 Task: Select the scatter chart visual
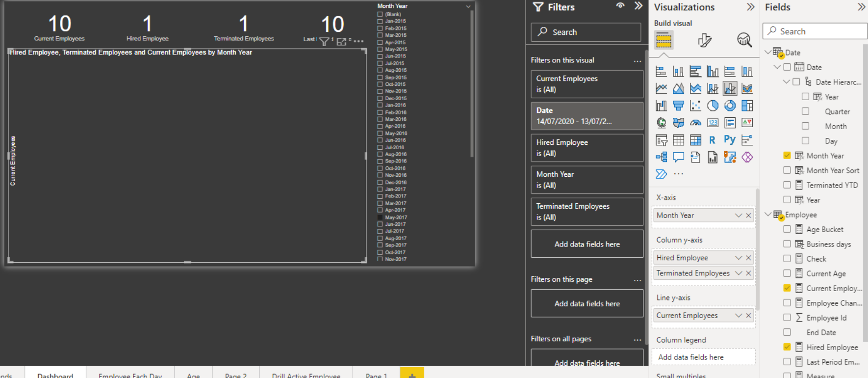tap(695, 106)
